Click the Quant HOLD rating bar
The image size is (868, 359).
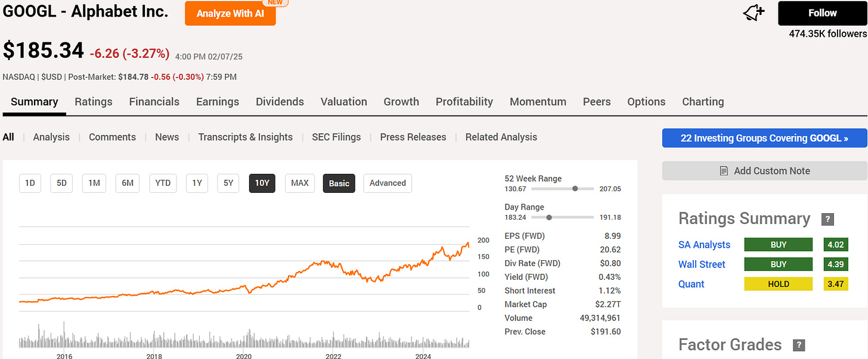point(778,284)
